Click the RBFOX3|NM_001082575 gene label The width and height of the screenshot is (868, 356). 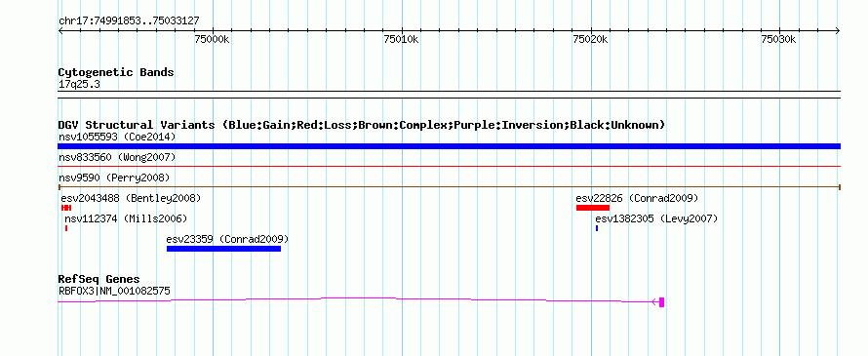tap(114, 290)
